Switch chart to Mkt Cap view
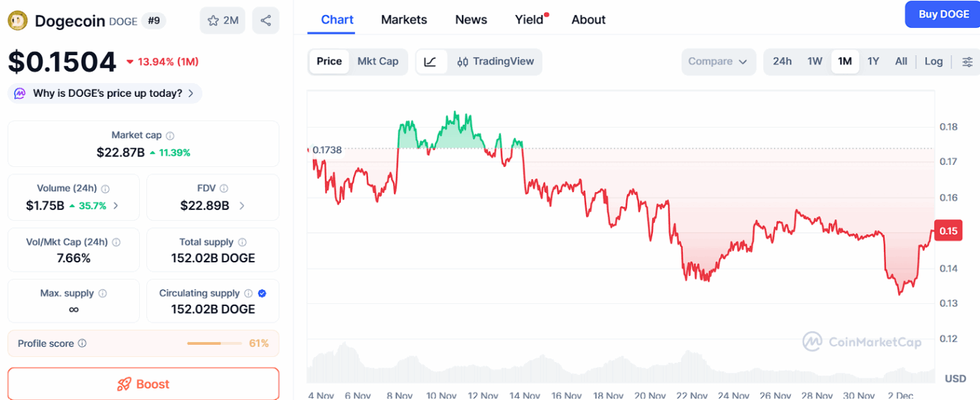The image size is (980, 400). coord(378,62)
